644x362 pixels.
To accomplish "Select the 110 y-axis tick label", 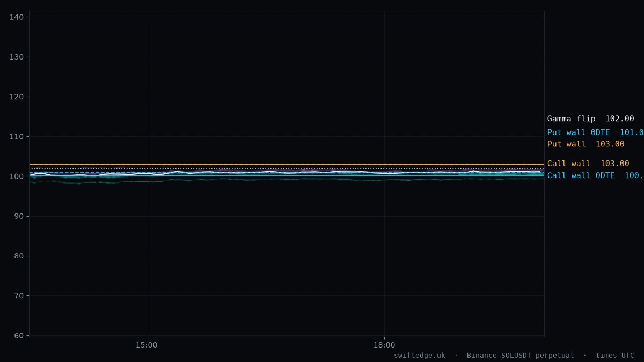I will click(x=16, y=137).
